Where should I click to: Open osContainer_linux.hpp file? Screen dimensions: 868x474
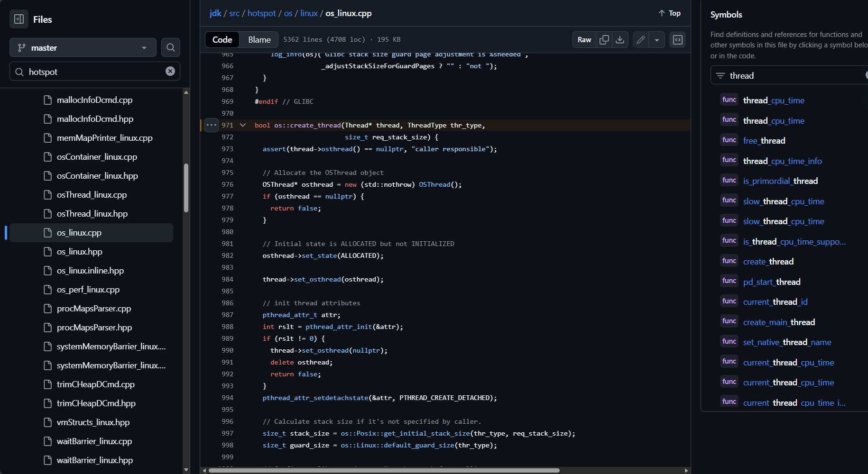[97, 176]
